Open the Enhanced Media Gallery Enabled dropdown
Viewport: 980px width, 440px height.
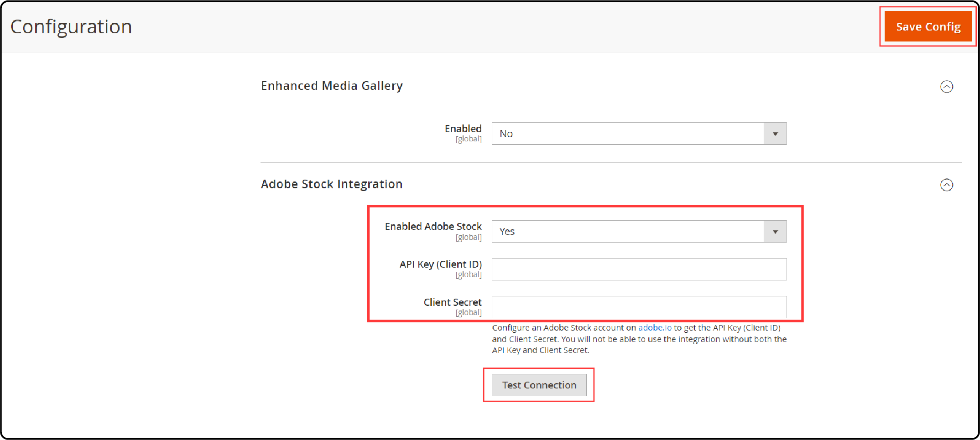click(x=639, y=134)
